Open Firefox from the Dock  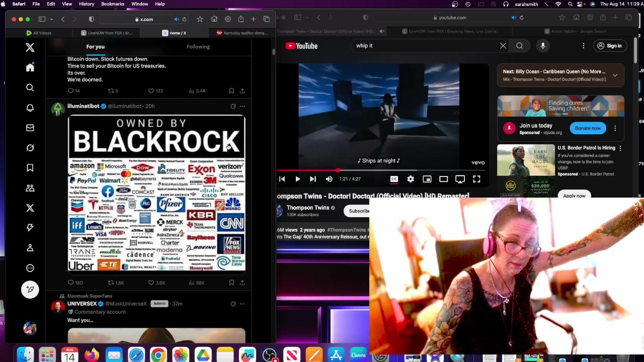pyautogui.click(x=92, y=355)
